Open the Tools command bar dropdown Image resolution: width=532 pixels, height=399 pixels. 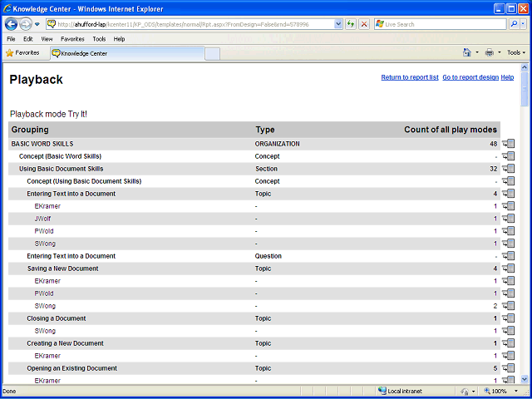(x=516, y=52)
